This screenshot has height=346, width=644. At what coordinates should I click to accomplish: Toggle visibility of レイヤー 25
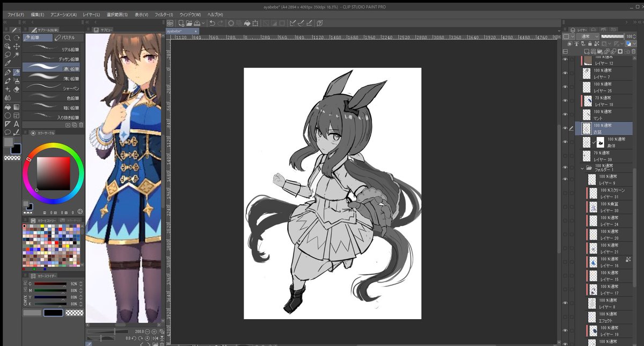[565, 88]
